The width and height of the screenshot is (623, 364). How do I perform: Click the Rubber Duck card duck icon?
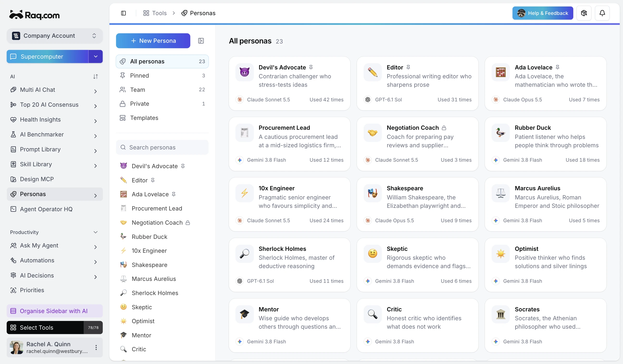pyautogui.click(x=501, y=133)
